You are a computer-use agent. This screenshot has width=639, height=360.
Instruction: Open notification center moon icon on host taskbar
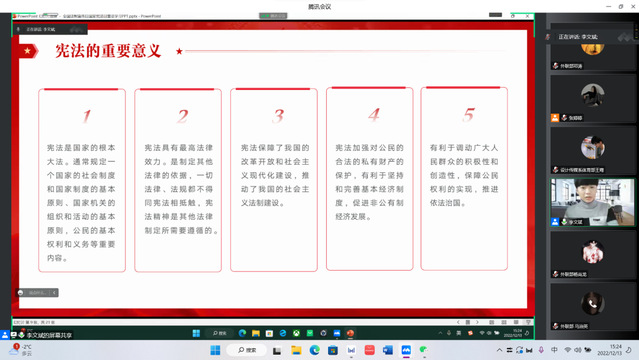tap(629, 350)
